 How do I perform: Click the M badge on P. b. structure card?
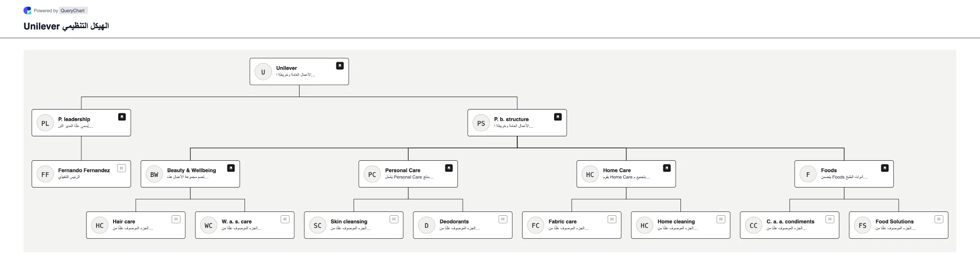[x=558, y=117]
